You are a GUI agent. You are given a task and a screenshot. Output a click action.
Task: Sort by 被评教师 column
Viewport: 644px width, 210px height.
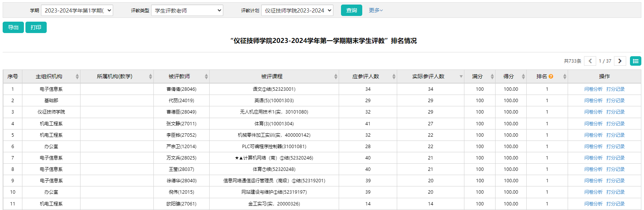[x=206, y=77]
